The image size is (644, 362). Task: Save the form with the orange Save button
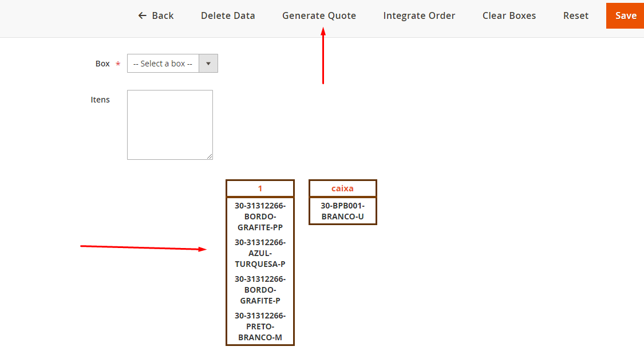pyautogui.click(x=625, y=16)
